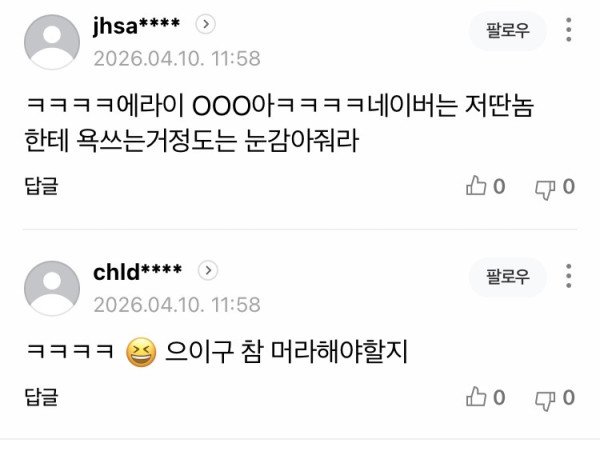Click the laughing emoji in chld**** comment
Viewport: 600px width, 451px height.
pos(141,352)
